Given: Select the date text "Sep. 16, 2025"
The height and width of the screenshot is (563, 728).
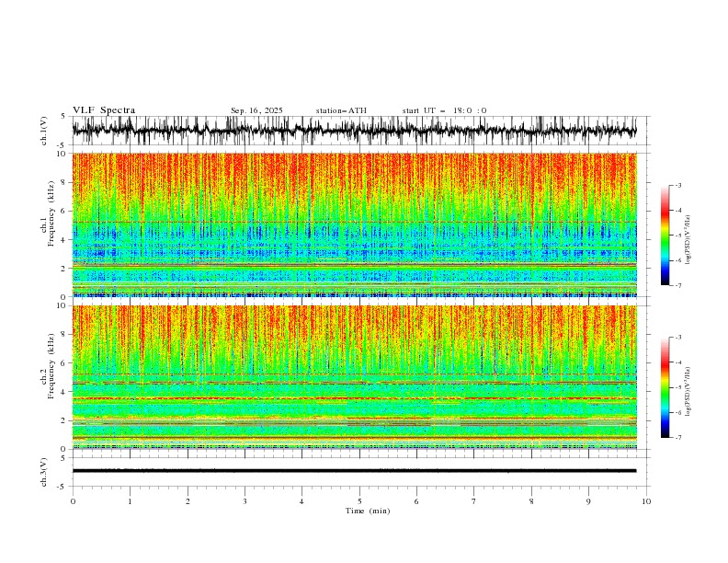Looking at the screenshot, I should point(256,110).
